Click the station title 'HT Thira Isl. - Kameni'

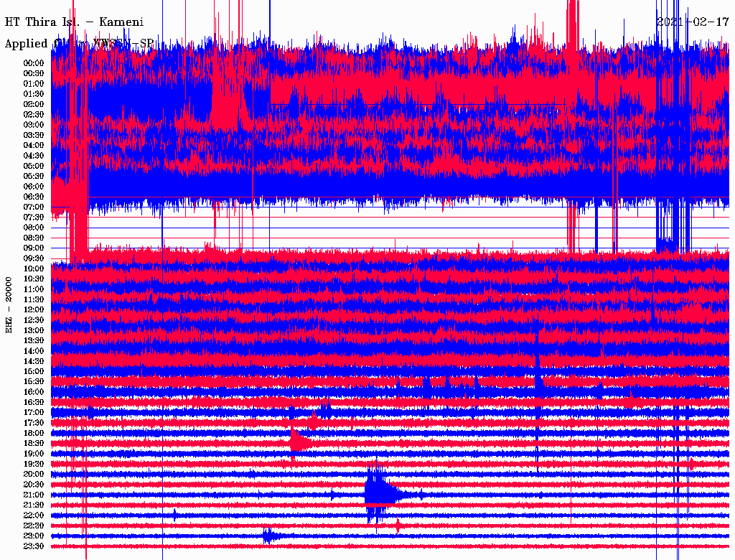[x=74, y=22]
